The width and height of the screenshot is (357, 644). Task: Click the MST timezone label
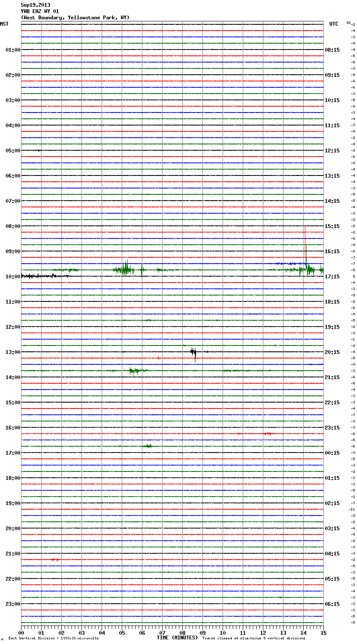pos(4,24)
